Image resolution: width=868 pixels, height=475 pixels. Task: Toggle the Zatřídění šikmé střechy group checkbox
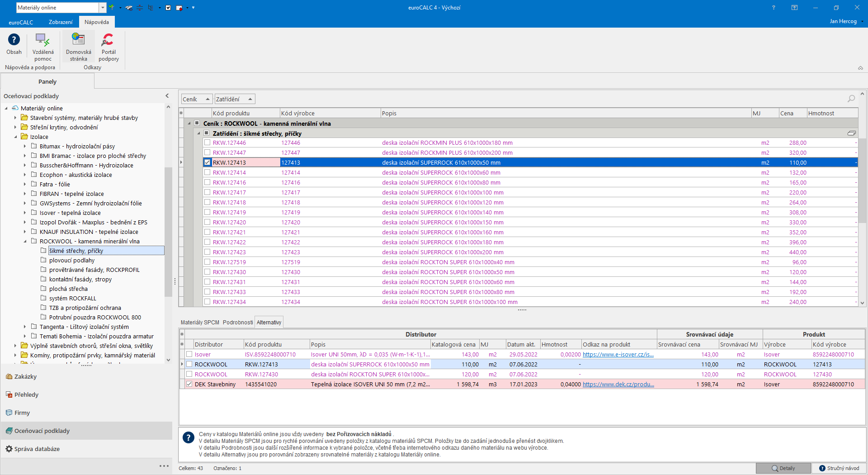point(207,133)
